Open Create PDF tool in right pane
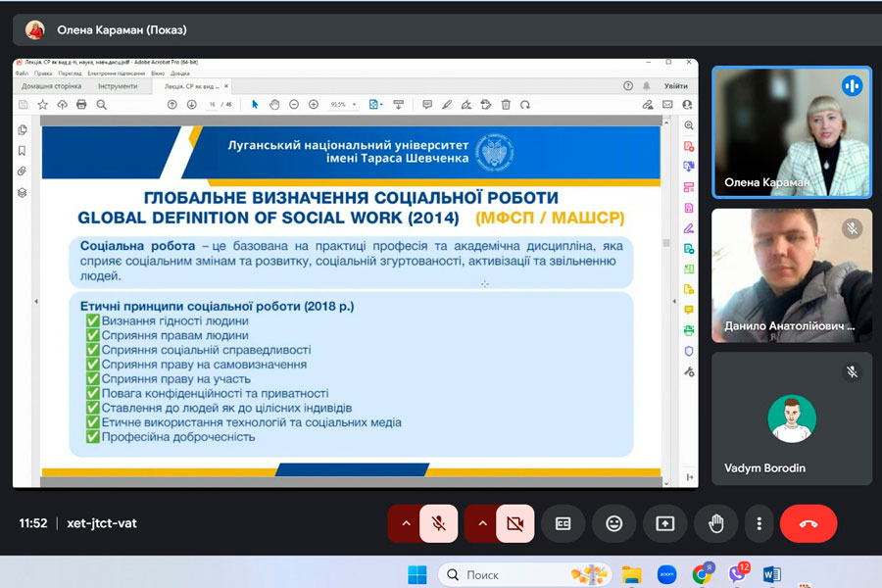The width and height of the screenshot is (882, 588). click(x=689, y=146)
